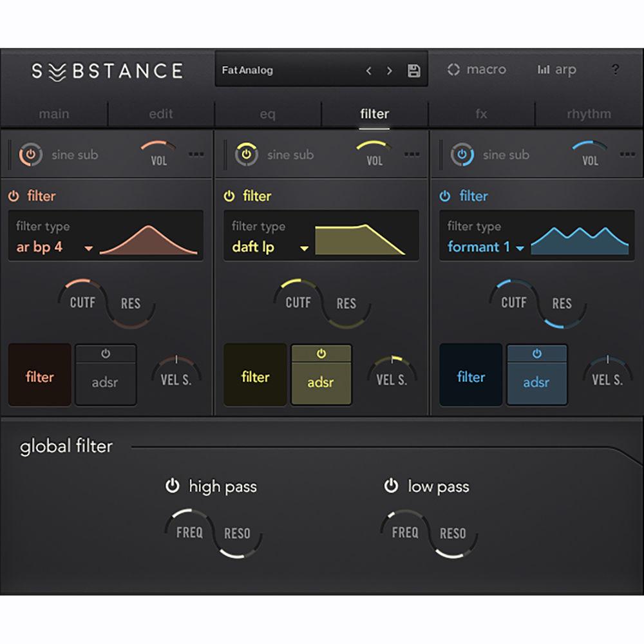Open the arp panel

point(557,70)
